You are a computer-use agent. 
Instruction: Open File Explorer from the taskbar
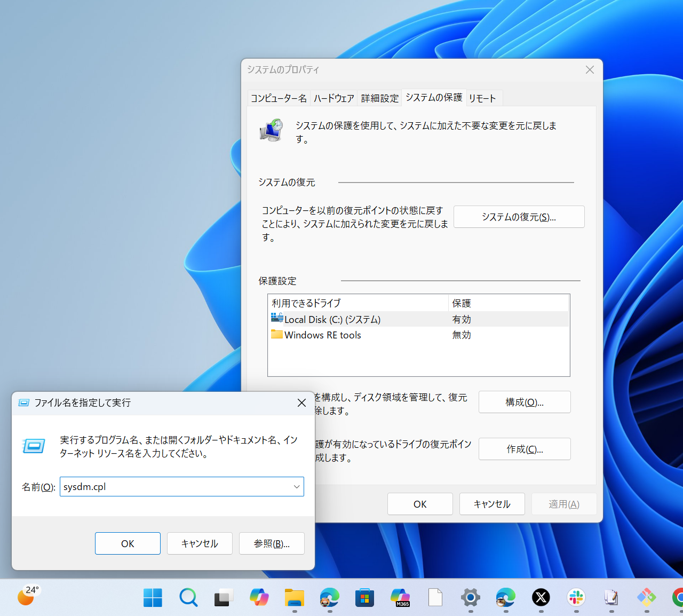pos(294,597)
